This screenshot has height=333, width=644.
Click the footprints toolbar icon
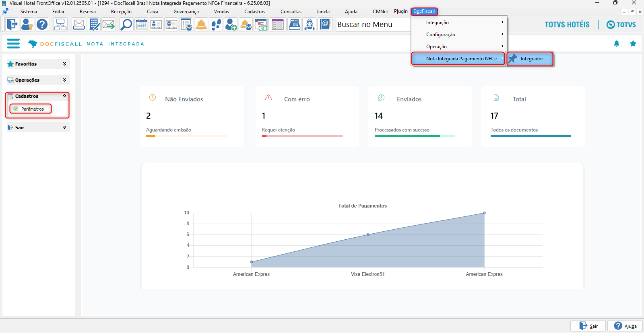[216, 25]
